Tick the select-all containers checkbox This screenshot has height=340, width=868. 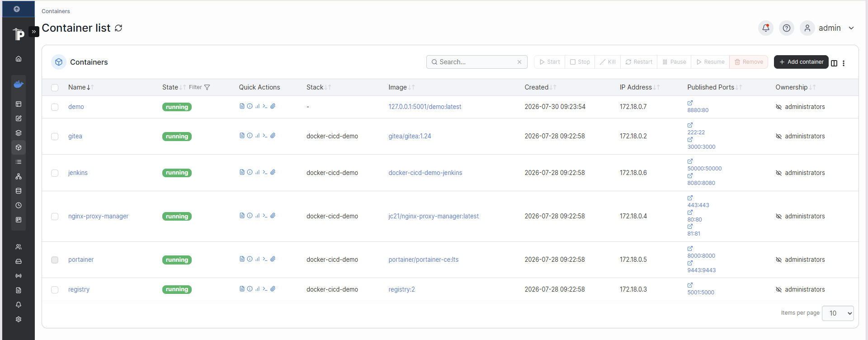(x=55, y=88)
